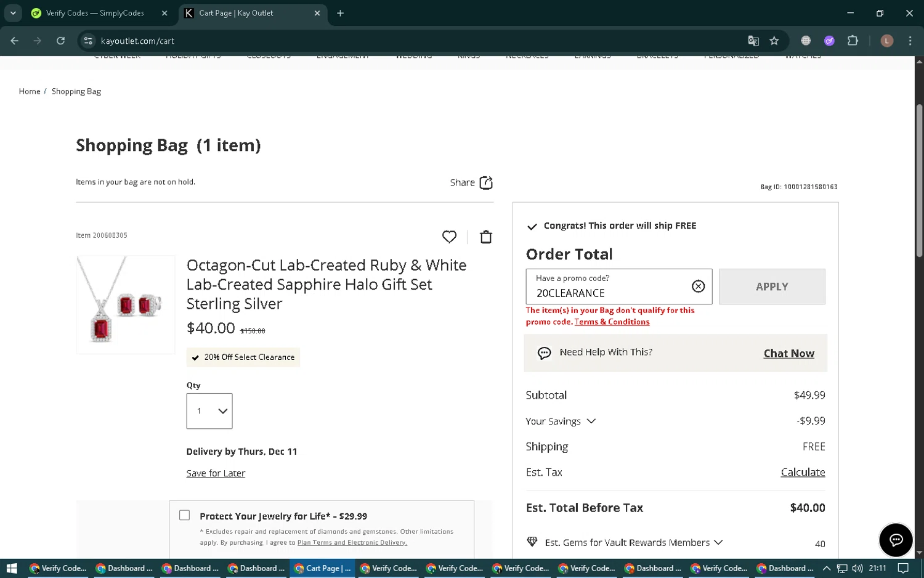Click Cart Page in the Windows taskbar
The height and width of the screenshot is (578, 924).
(x=322, y=568)
